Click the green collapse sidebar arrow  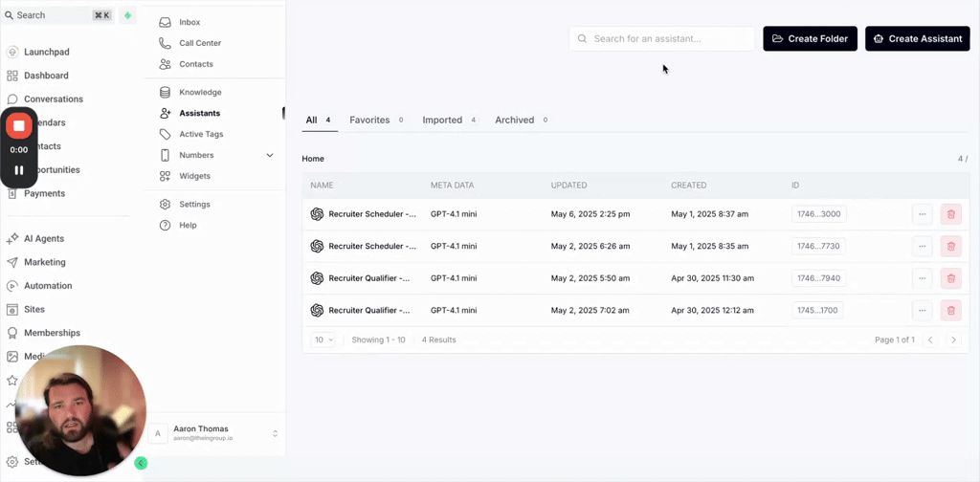point(141,463)
